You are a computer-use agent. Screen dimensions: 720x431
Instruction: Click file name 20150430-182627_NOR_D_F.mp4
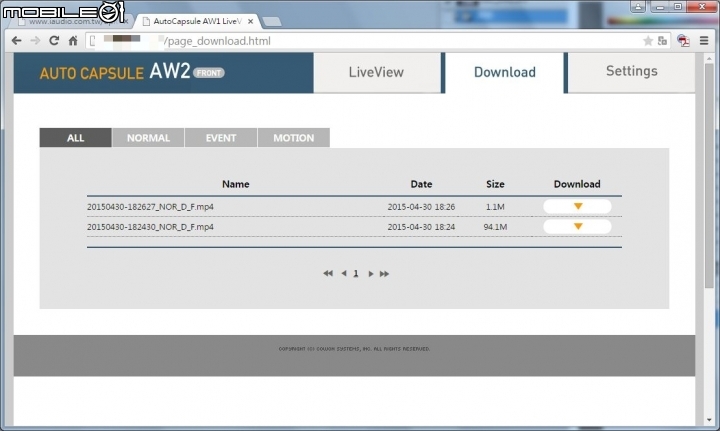click(x=150, y=207)
